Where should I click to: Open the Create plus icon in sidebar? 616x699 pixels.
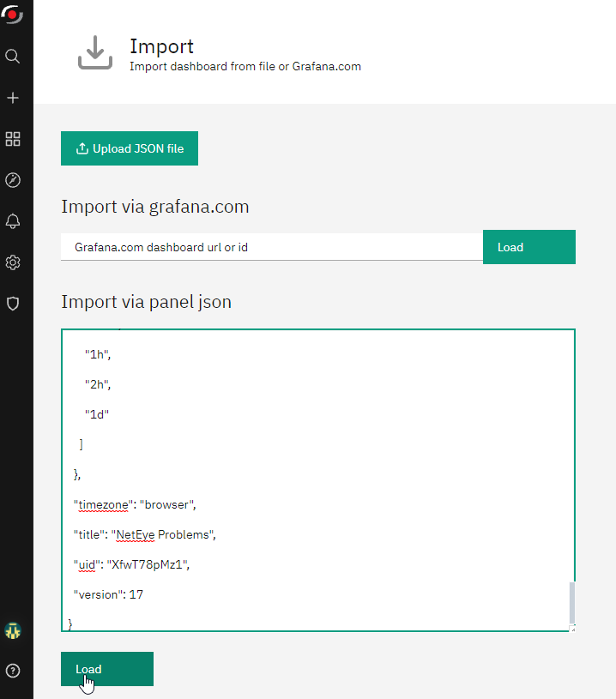13,98
